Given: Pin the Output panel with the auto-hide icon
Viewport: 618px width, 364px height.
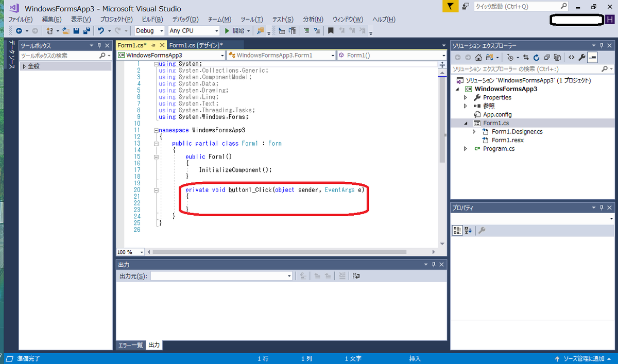Looking at the screenshot, I should point(434,264).
